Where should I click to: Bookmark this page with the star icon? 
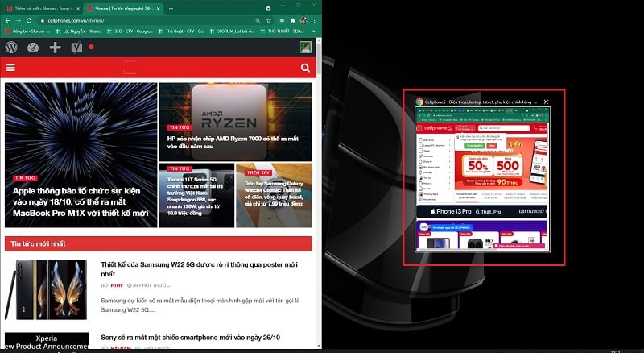coord(268,20)
